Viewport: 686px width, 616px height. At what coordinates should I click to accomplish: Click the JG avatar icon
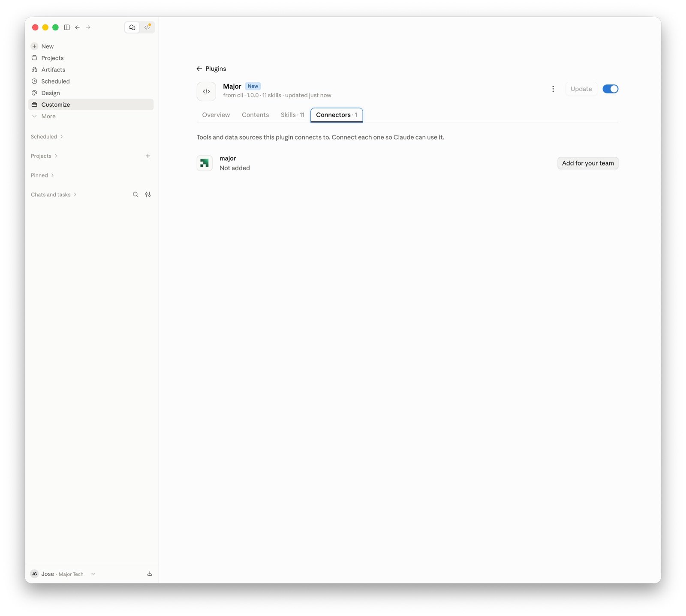(x=34, y=574)
